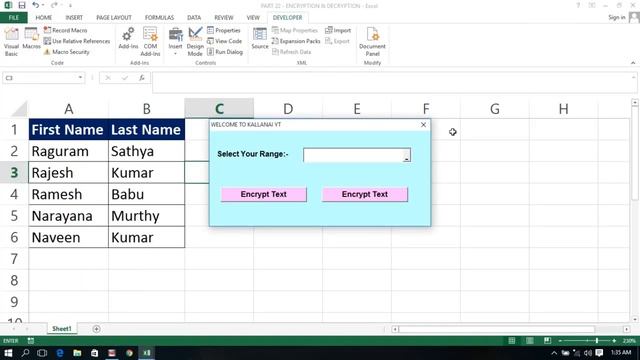This screenshot has height=360, width=640.
Task: Select the cell containing Murthy
Action: 147,216
